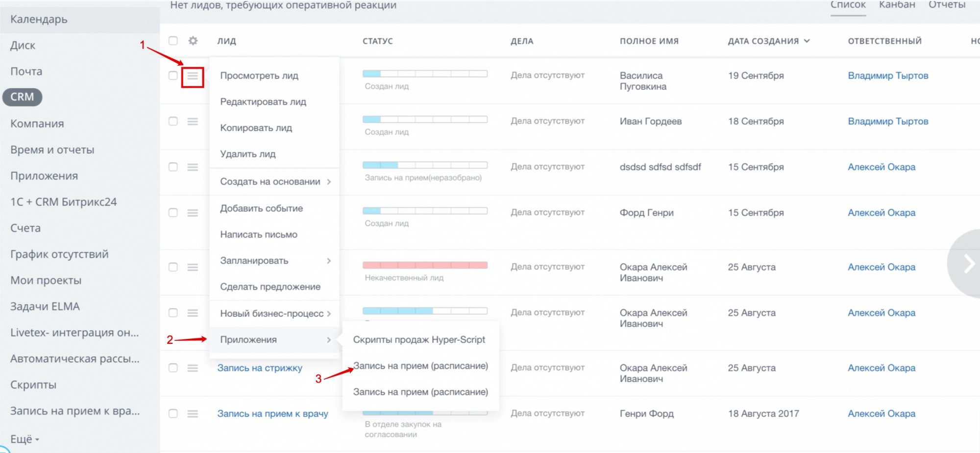Open row menu for Запись на прием к врачу
Image resolution: width=980 pixels, height=453 pixels.
point(193,414)
